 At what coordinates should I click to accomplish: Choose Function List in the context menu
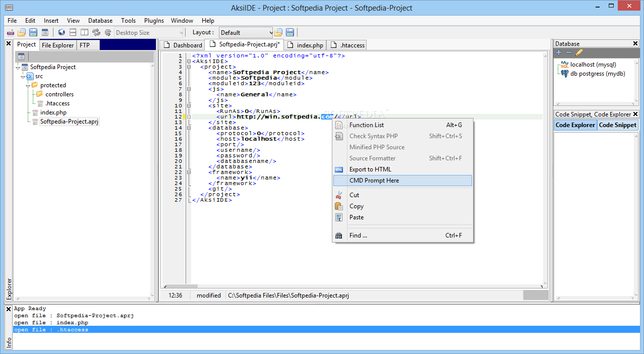pyautogui.click(x=402, y=125)
